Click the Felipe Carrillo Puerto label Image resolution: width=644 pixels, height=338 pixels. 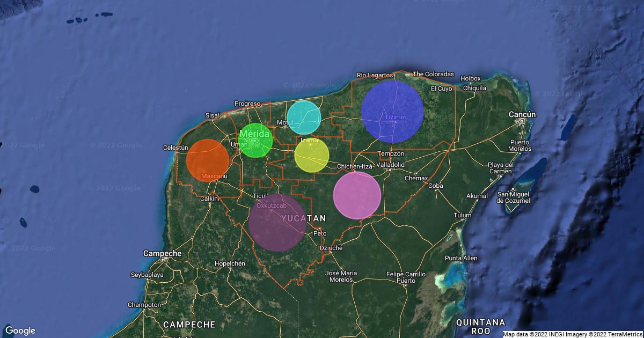coord(406,277)
